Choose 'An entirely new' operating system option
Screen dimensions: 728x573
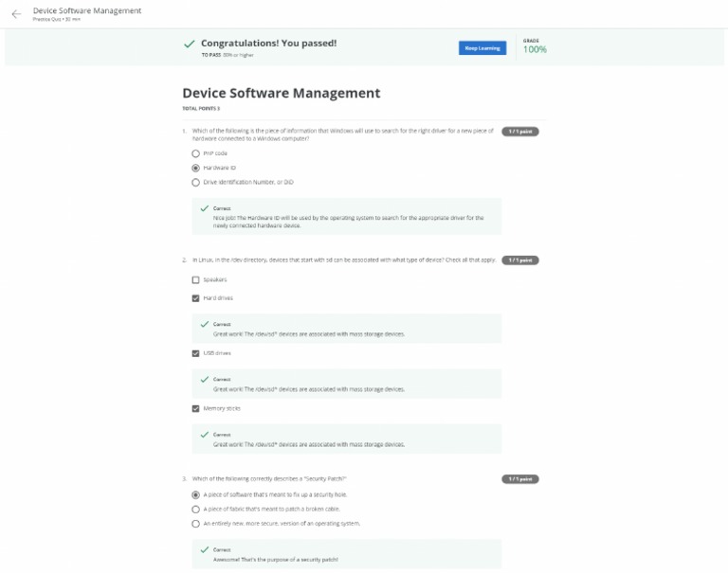pyautogui.click(x=196, y=523)
